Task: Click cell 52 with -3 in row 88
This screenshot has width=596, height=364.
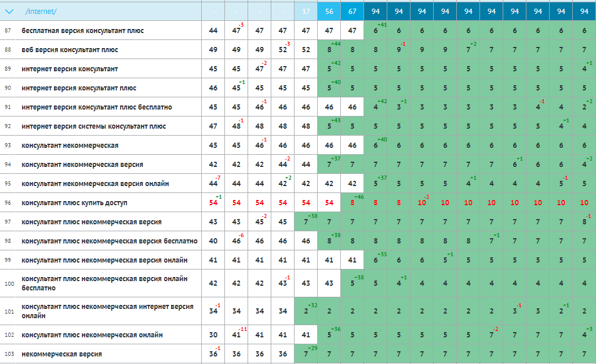Action: (x=283, y=49)
